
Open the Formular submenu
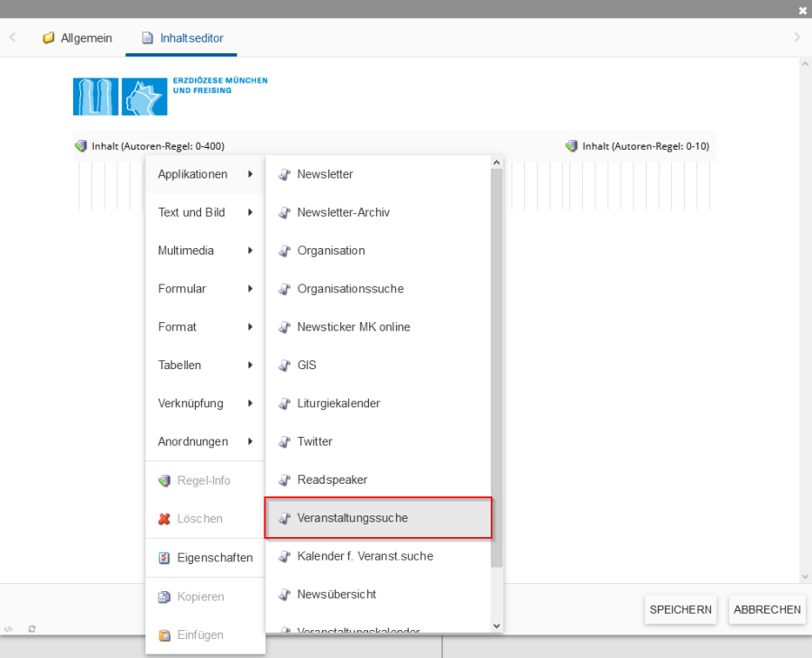click(205, 289)
